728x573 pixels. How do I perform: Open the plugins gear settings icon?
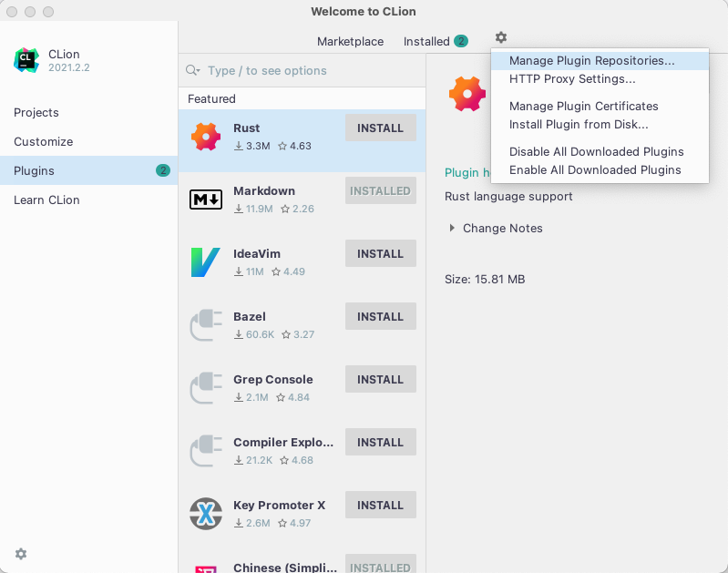(500, 37)
